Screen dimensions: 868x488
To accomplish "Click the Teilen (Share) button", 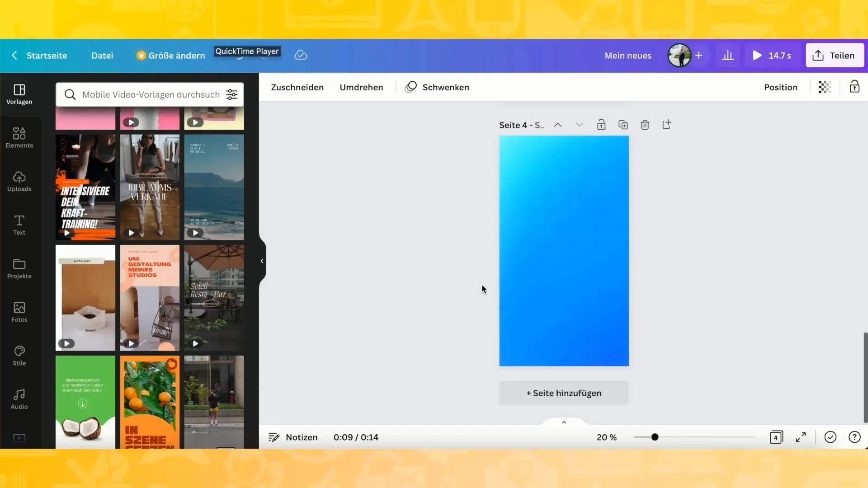I will 834,56.
